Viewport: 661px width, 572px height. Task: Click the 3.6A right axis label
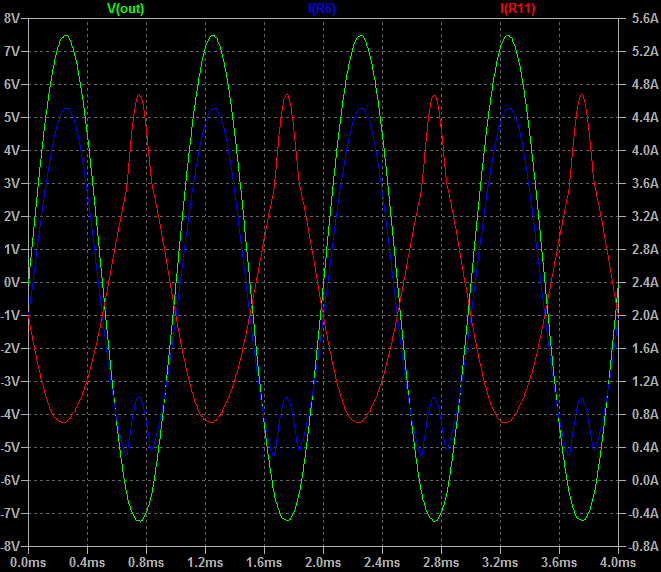(x=645, y=183)
